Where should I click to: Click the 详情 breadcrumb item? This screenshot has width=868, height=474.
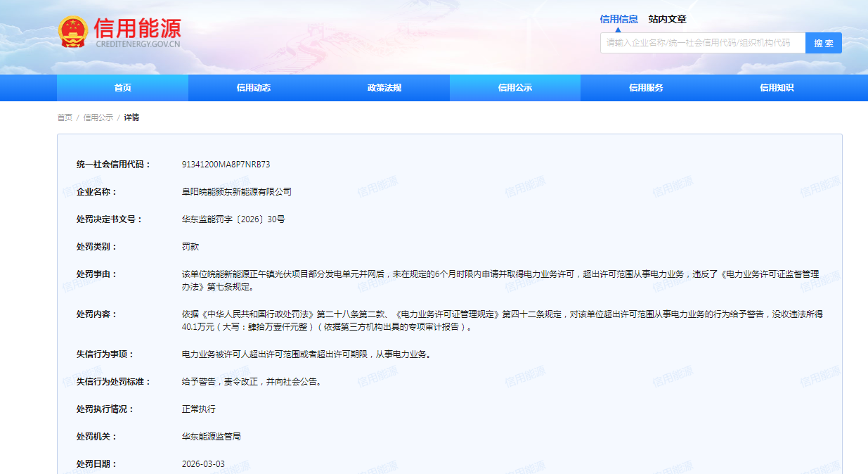[x=131, y=117]
